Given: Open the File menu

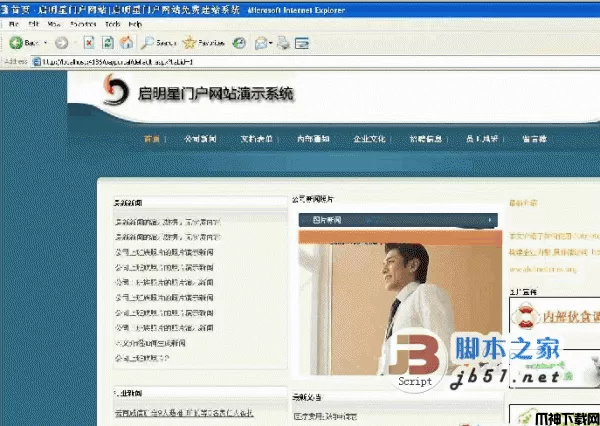Looking at the screenshot, I should (x=14, y=24).
